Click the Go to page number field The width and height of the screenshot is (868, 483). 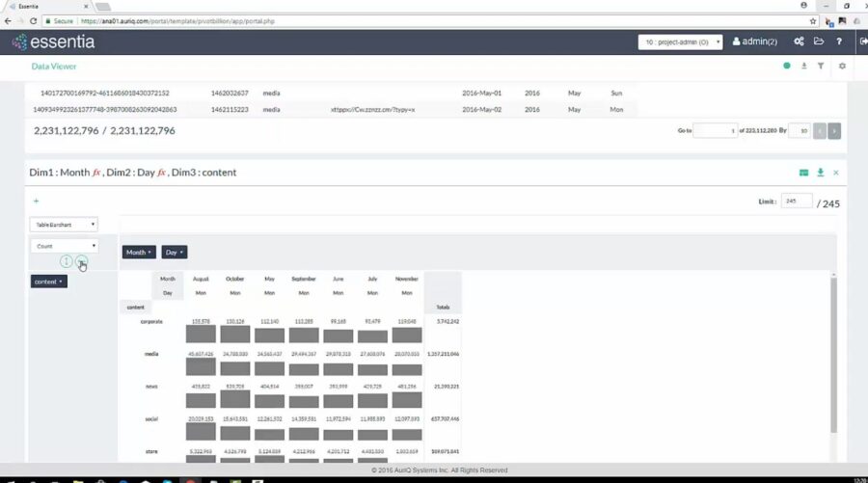tap(716, 131)
